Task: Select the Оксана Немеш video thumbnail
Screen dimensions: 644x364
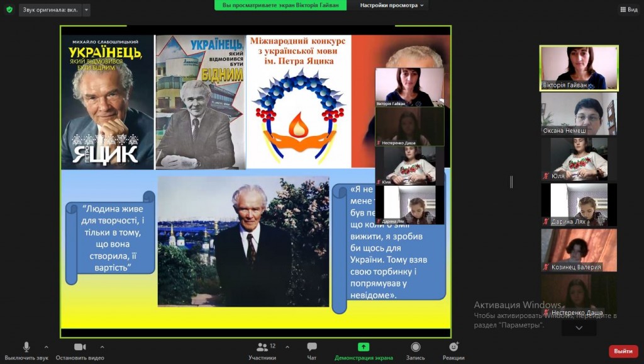Action: (x=579, y=114)
